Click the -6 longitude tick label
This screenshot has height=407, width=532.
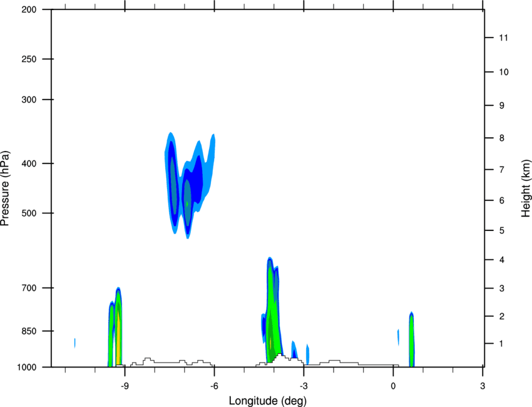[x=214, y=386]
